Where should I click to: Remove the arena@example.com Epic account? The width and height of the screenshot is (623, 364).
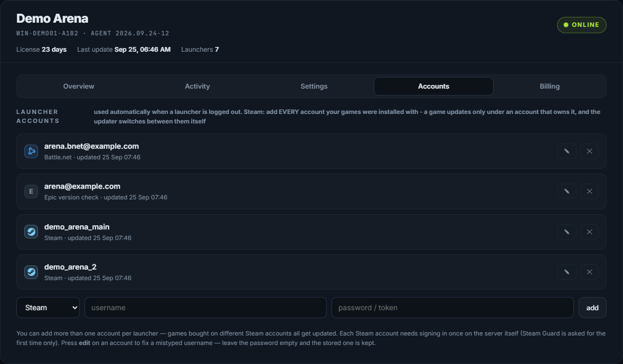coord(589,191)
